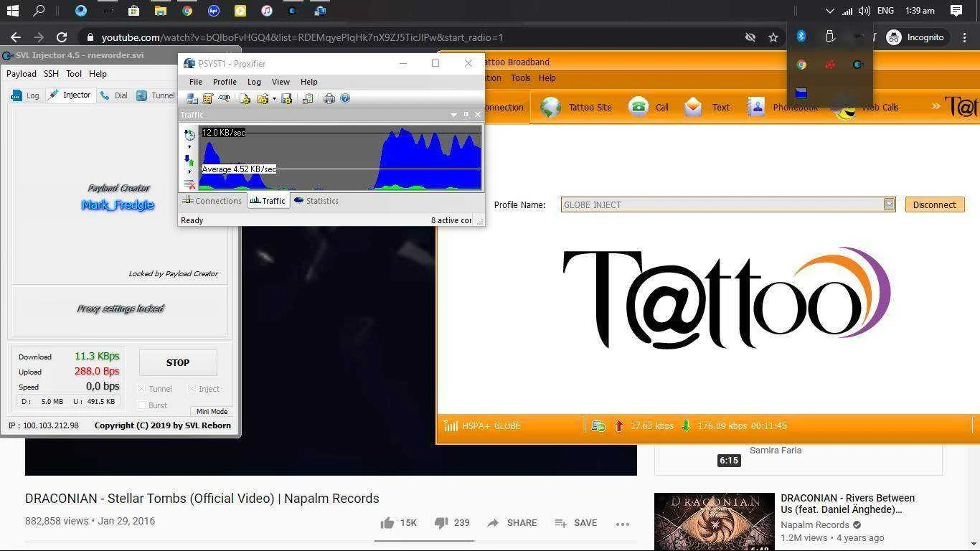Pin the Traffic pane with auto-hide pushpin
Viewport: 980px width, 551px height.
pyautogui.click(x=466, y=115)
